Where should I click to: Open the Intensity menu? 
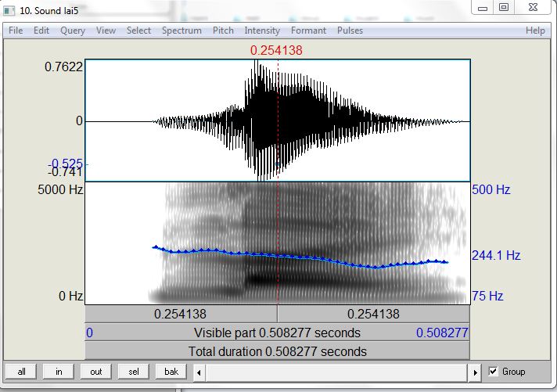click(262, 31)
